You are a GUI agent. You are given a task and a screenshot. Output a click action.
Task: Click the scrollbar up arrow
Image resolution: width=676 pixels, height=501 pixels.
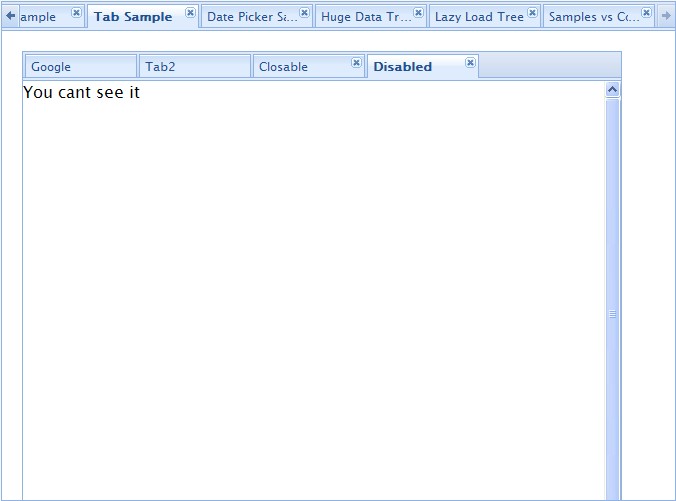tap(613, 90)
